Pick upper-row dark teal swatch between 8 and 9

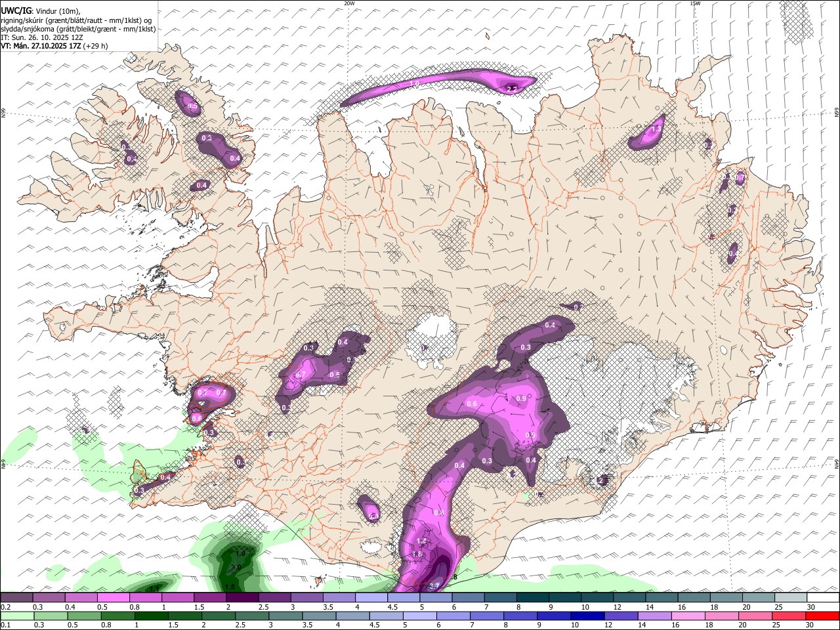coord(532,597)
